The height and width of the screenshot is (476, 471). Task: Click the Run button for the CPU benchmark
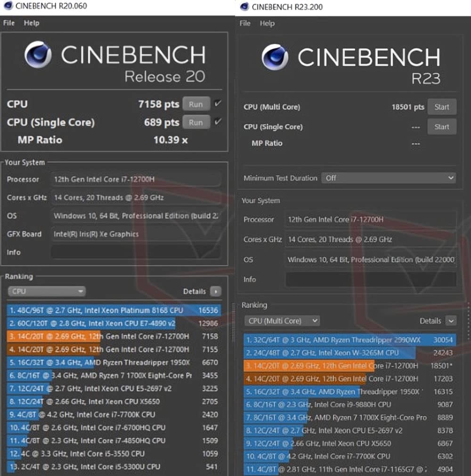196,104
